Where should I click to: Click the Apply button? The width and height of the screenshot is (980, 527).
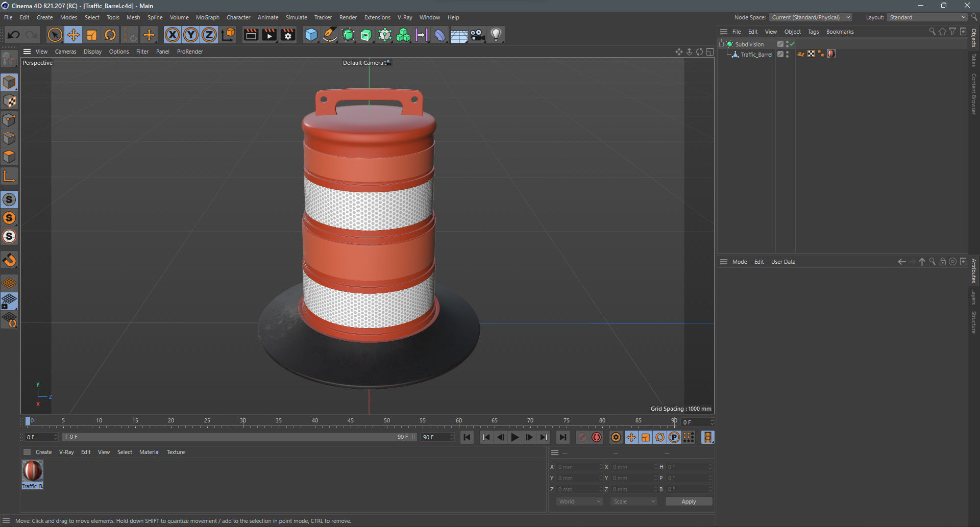[689, 501]
